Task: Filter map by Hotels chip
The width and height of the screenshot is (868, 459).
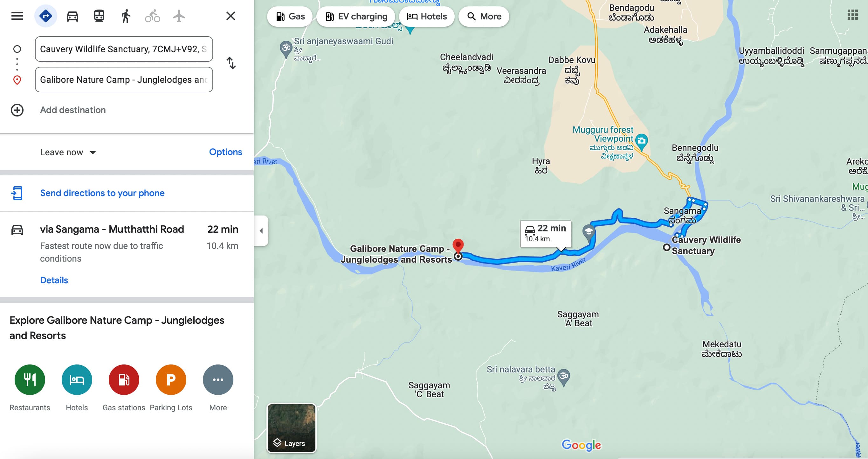Action: click(x=427, y=17)
